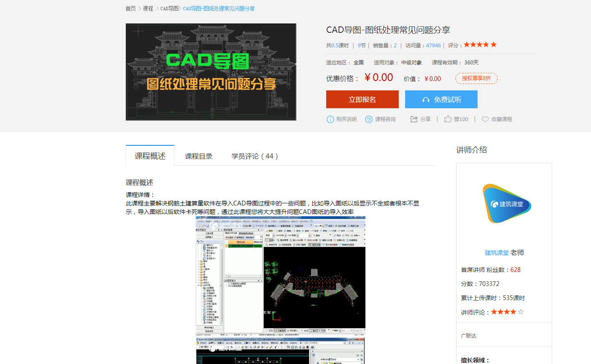Image resolution: width=591 pixels, height=364 pixels.
Task: Go to 课程 in the breadcrumb
Action: click(x=148, y=9)
